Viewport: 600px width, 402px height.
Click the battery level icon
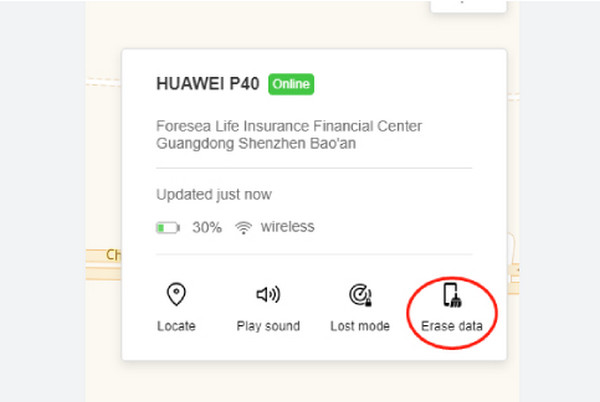(x=167, y=228)
